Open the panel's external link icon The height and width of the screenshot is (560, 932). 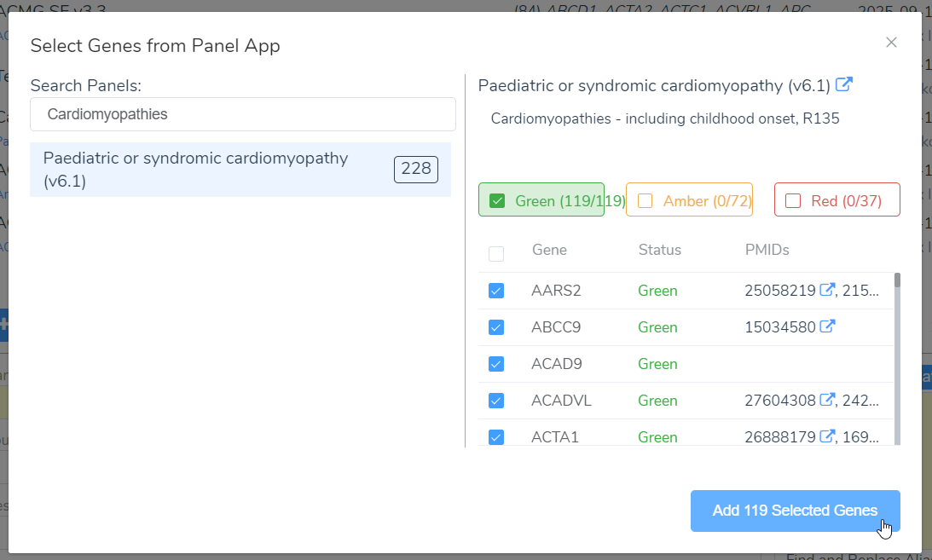tap(844, 84)
